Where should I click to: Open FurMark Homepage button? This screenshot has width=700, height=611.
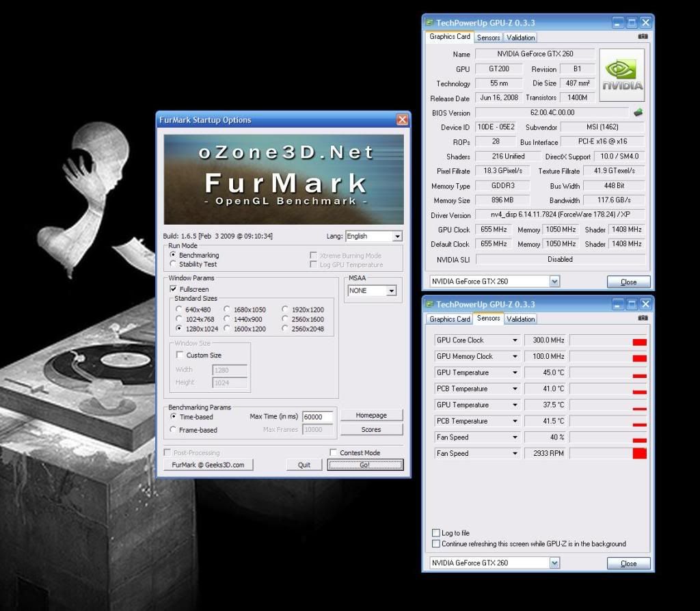pyautogui.click(x=371, y=415)
